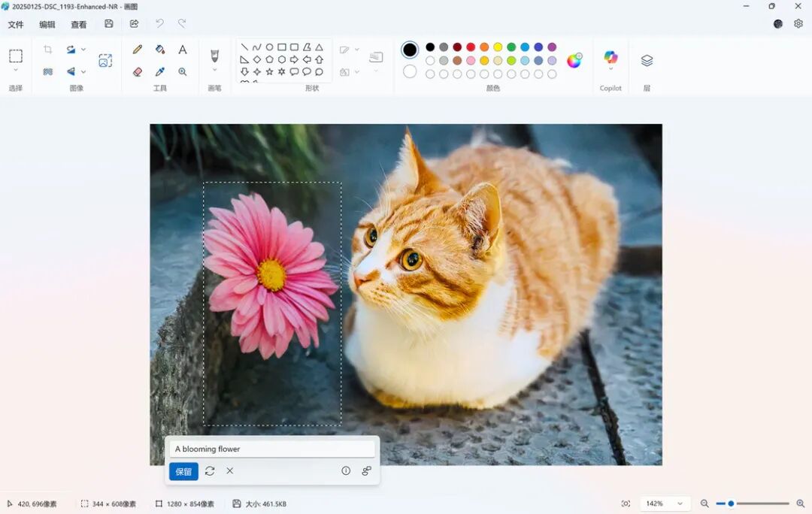Pick the triangle shape
The image size is (812, 514).
click(x=319, y=47)
